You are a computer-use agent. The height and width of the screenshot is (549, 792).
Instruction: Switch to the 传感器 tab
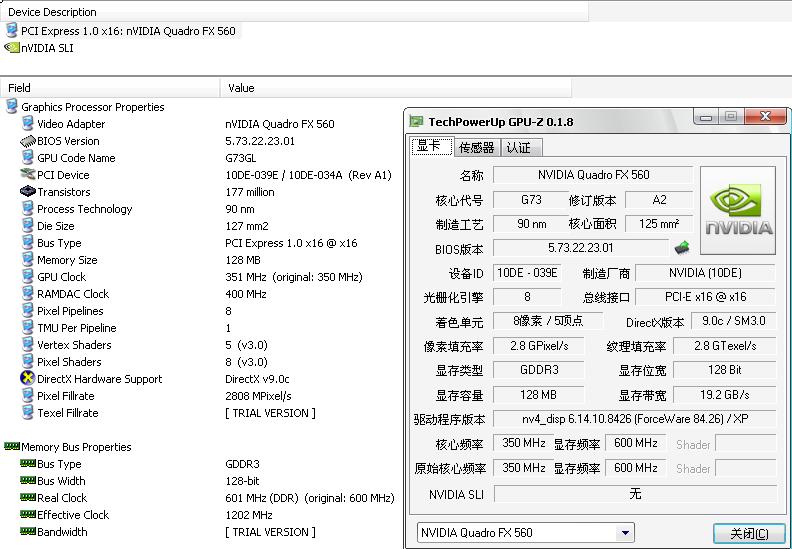[476, 147]
